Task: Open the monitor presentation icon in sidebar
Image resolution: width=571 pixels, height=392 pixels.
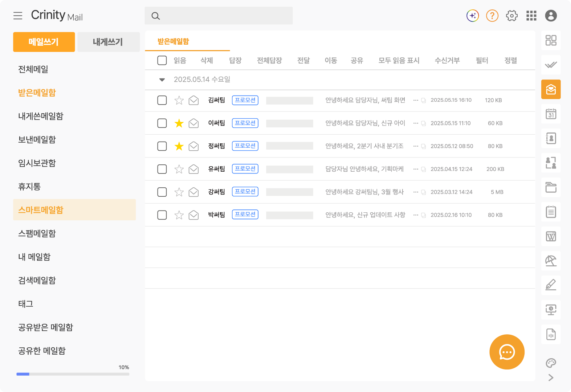Action: [551, 310]
